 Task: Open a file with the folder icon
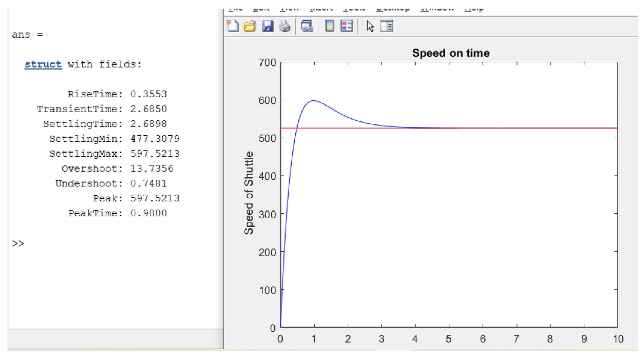point(250,26)
